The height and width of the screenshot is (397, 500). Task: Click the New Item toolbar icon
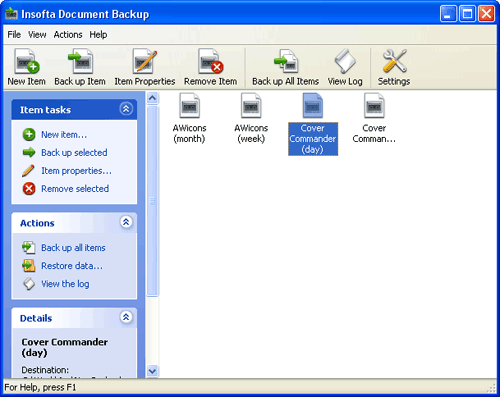click(26, 61)
